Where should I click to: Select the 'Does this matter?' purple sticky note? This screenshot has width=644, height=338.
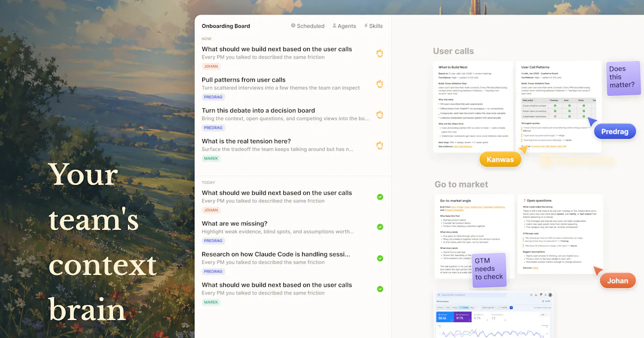623,77
